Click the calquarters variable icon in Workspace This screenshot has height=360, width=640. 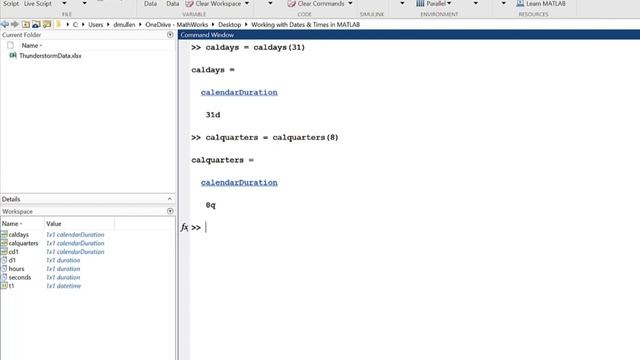click(4, 243)
